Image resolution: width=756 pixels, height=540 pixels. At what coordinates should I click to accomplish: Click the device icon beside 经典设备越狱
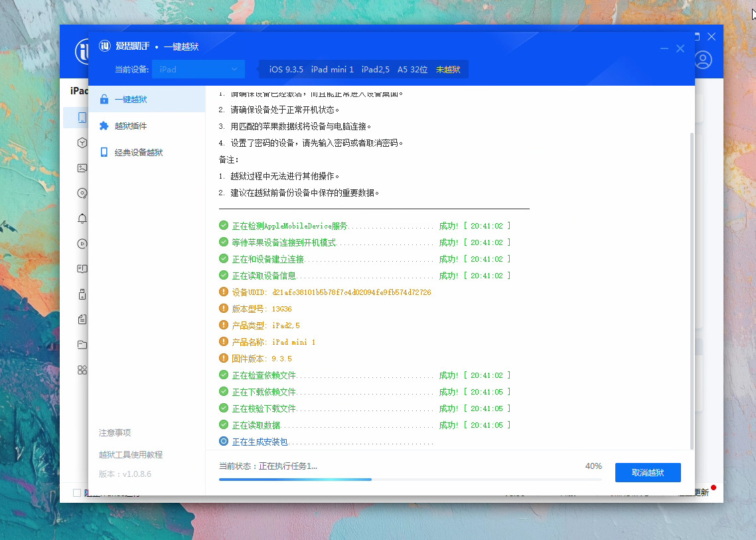(104, 153)
